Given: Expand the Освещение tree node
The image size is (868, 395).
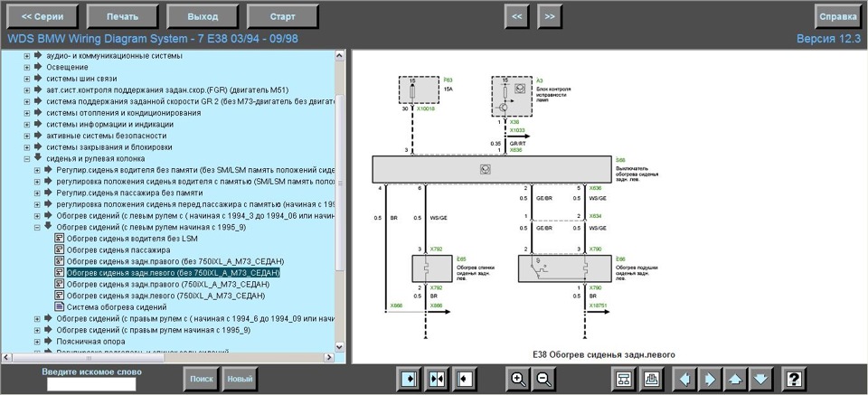Looking at the screenshot, I should 26,67.
